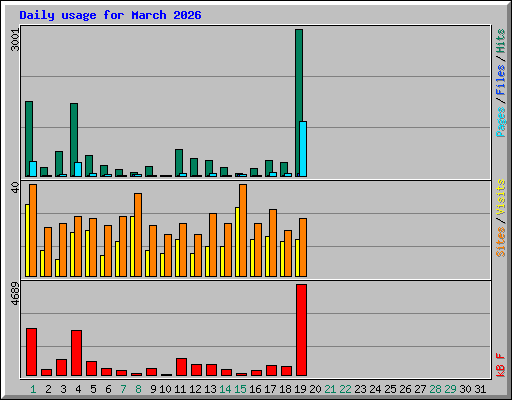Click the red KB bar for day 11
512x400 pixels.
(x=181, y=367)
